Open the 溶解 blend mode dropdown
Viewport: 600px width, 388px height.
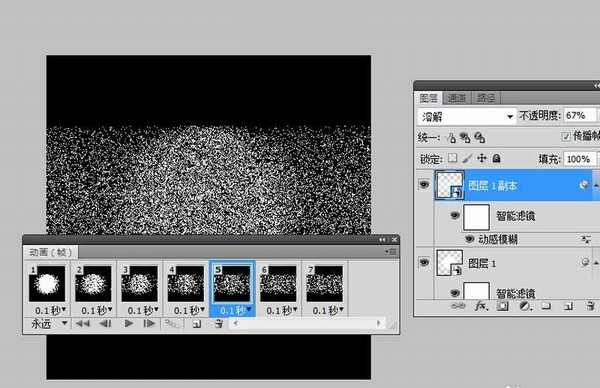click(x=466, y=116)
